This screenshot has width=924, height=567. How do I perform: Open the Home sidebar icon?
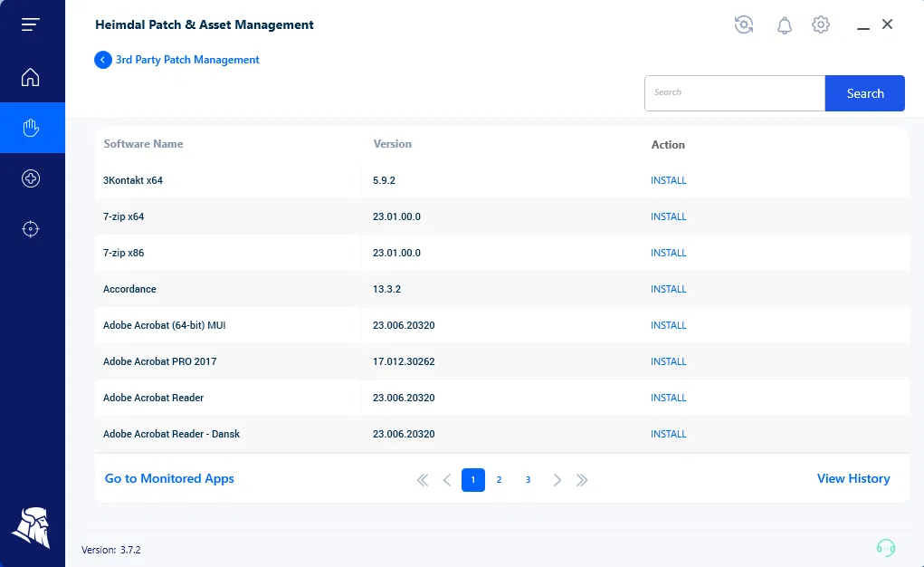(x=31, y=77)
